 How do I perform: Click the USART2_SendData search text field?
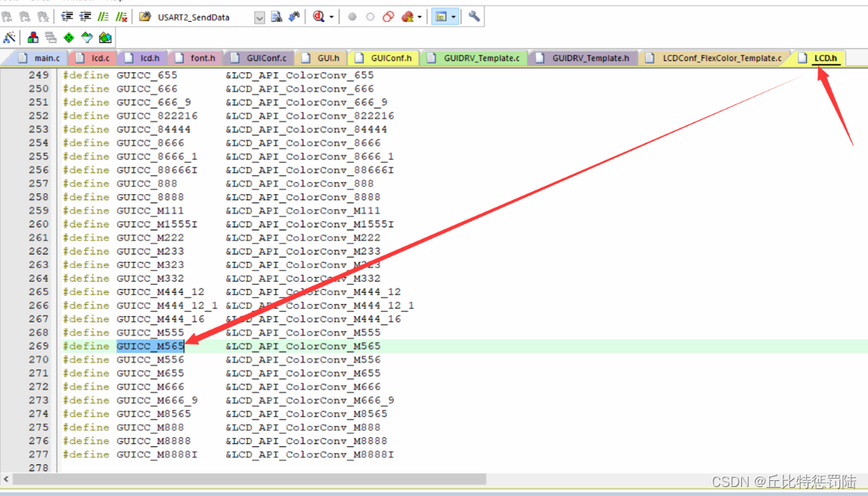(205, 17)
